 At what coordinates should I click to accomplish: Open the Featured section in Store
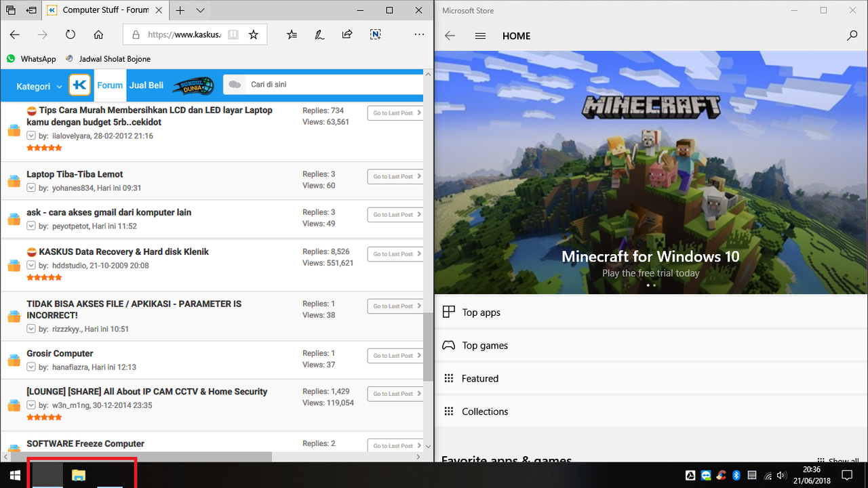(651, 379)
